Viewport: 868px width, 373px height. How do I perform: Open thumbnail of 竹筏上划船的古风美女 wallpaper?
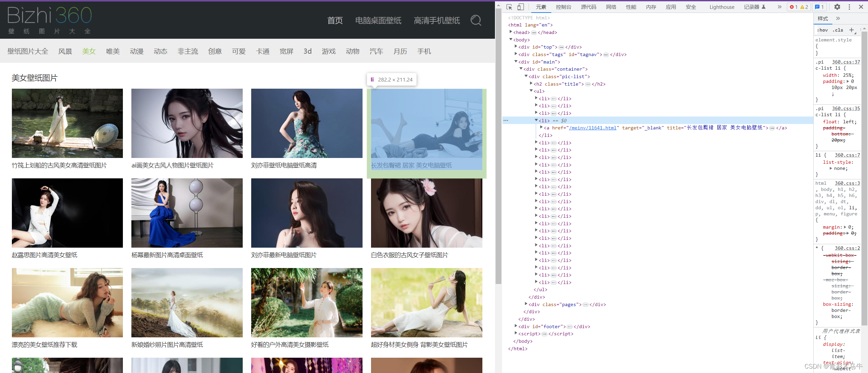tap(67, 123)
